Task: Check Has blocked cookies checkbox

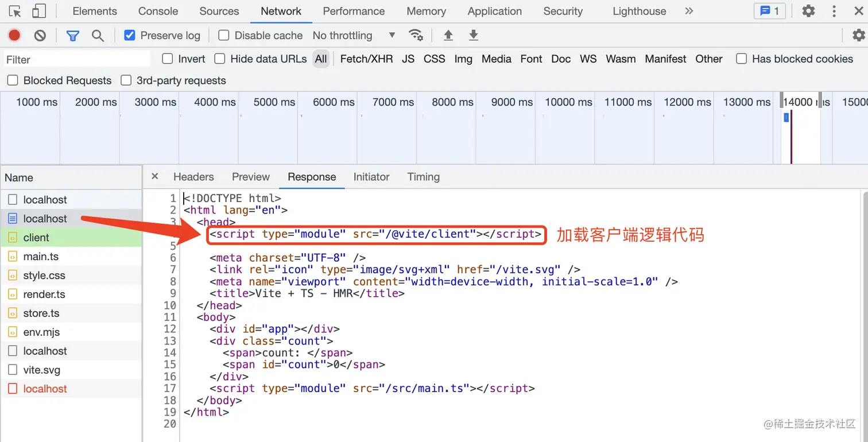Action: coord(742,59)
